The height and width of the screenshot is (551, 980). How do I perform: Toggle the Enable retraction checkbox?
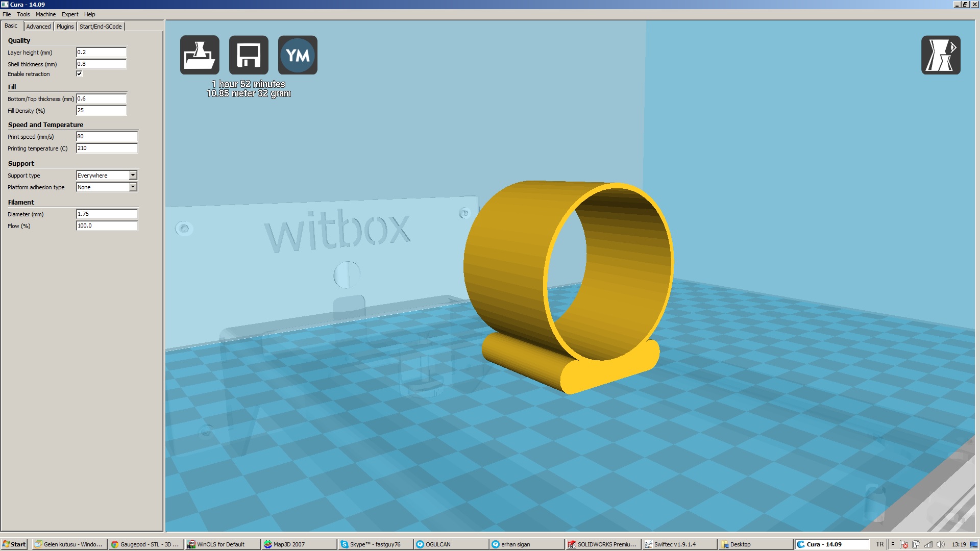tap(79, 73)
